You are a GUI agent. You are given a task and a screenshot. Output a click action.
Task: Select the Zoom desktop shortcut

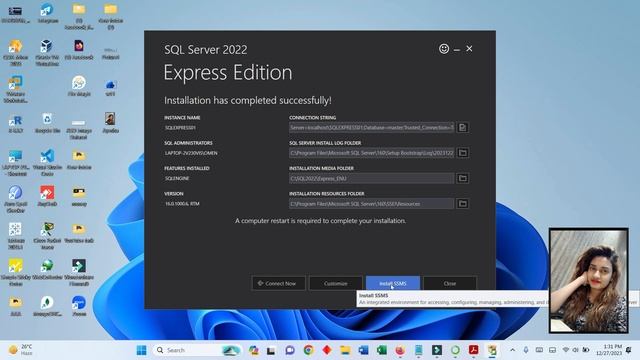click(79, 307)
